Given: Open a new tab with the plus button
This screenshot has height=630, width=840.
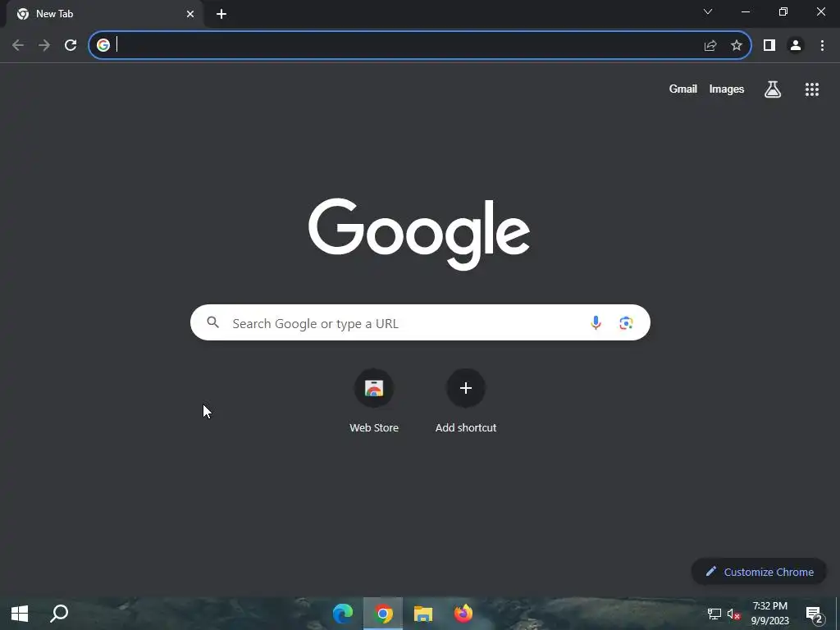Looking at the screenshot, I should [x=221, y=14].
